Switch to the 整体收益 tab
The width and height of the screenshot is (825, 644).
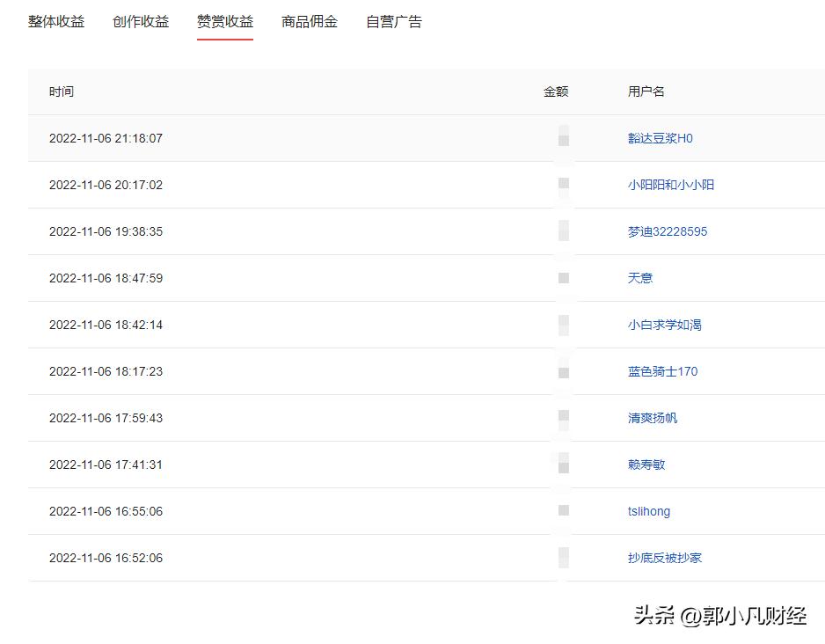(x=56, y=22)
